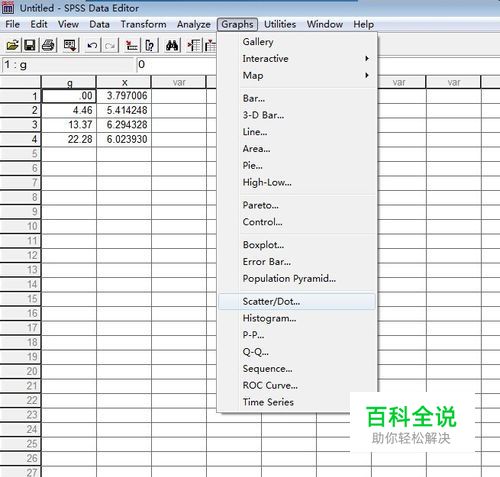Close the open Graphs menu
Viewport: 500px width, 477px height.
point(237,24)
